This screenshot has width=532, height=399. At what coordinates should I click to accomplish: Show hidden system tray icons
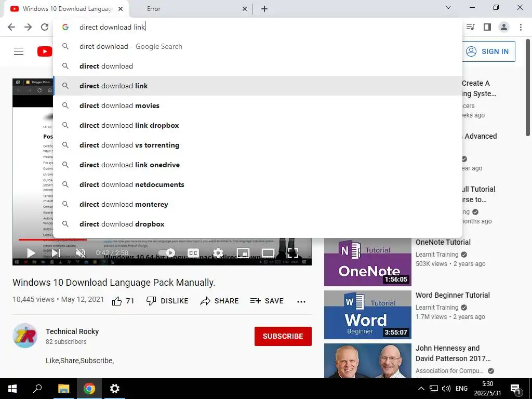pos(421,389)
